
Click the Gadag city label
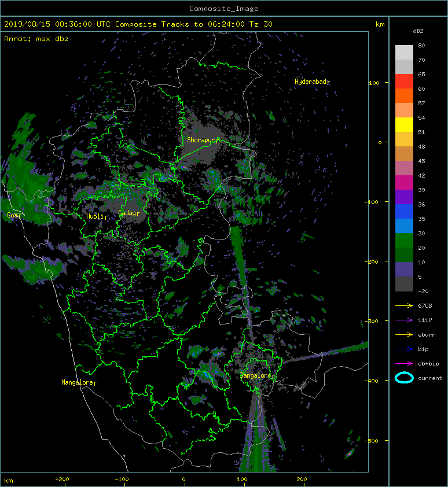(128, 213)
